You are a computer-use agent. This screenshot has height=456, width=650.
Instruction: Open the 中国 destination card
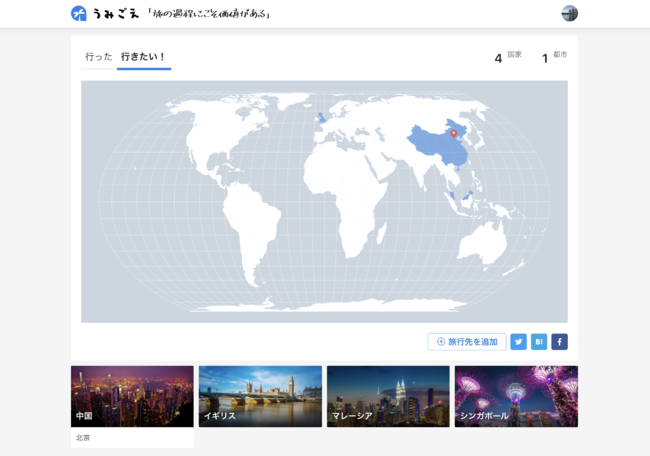click(x=132, y=396)
